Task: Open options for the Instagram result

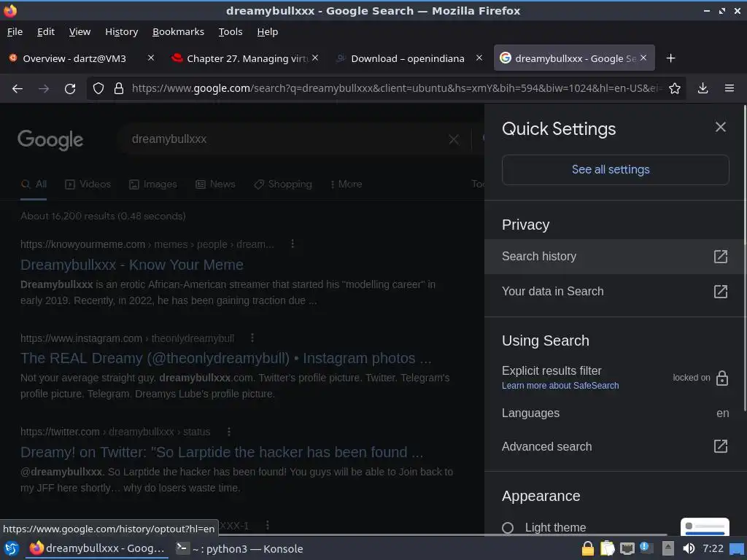Action: pyautogui.click(x=252, y=338)
